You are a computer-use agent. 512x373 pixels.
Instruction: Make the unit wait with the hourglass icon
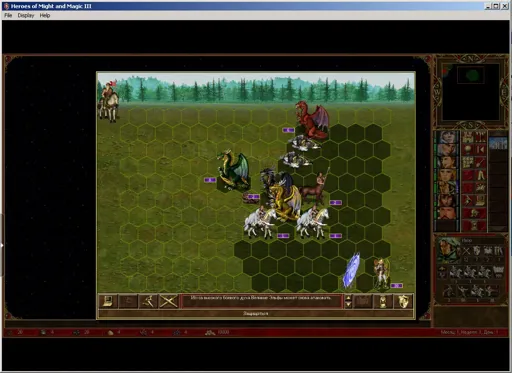pos(383,301)
